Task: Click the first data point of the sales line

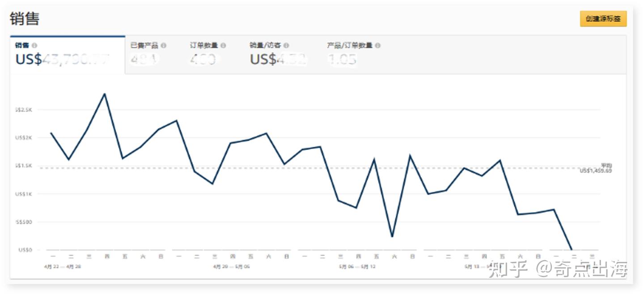Action: [x=51, y=133]
